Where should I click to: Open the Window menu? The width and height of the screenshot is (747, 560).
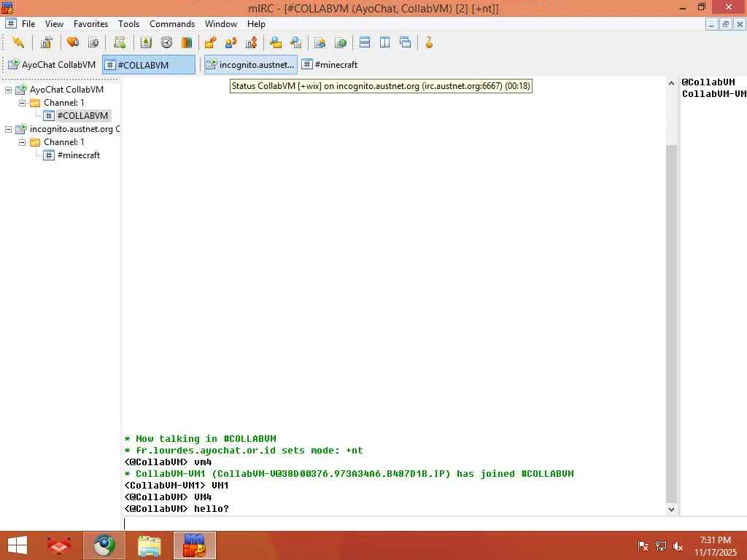point(220,24)
